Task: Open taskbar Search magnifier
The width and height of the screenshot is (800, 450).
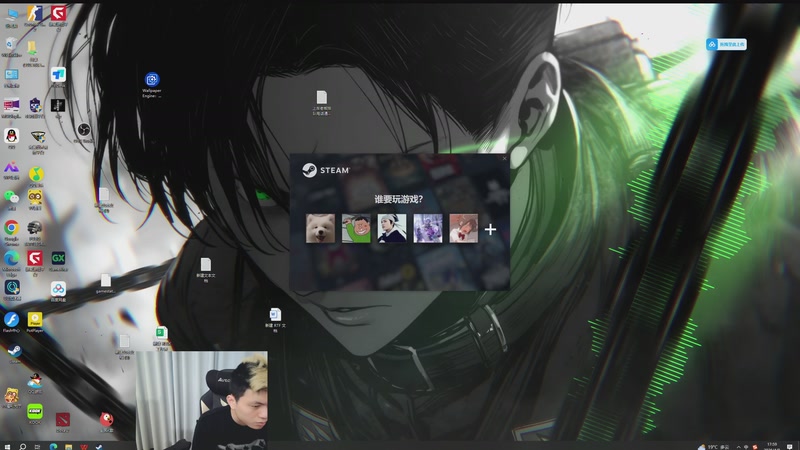Action: (x=22, y=446)
